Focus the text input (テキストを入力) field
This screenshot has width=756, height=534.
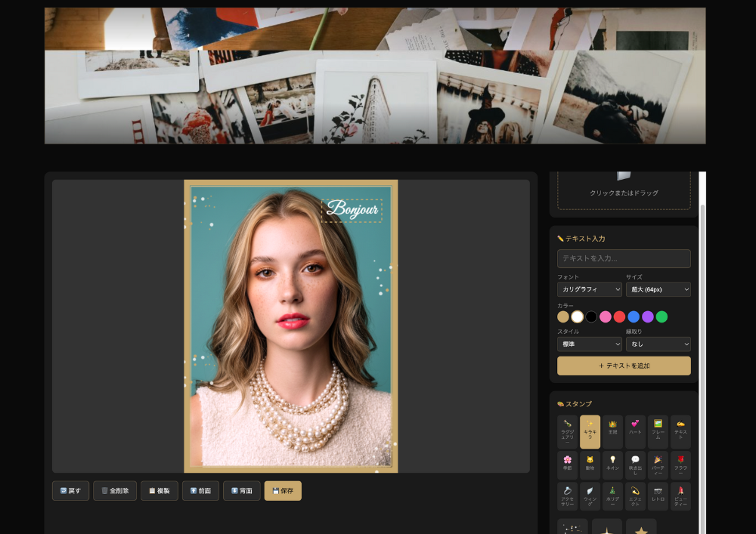[624, 258]
